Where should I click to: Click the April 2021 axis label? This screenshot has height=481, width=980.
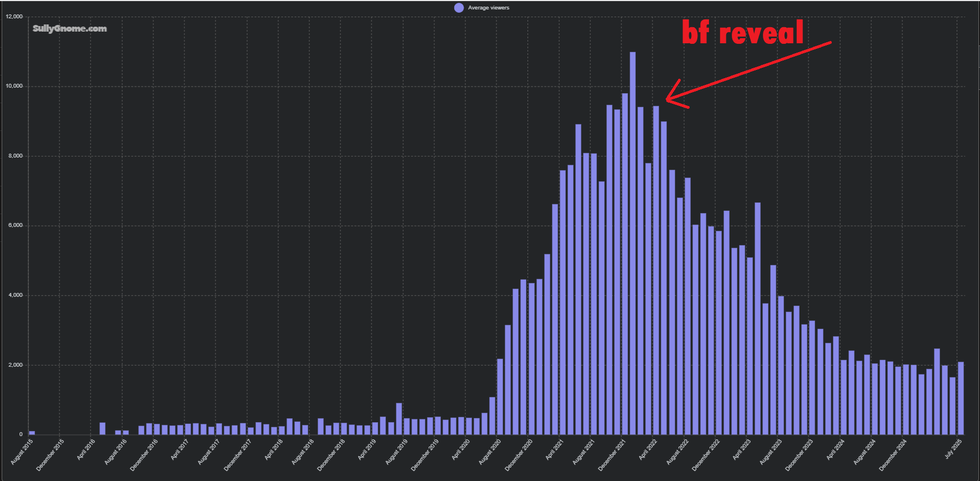point(555,449)
